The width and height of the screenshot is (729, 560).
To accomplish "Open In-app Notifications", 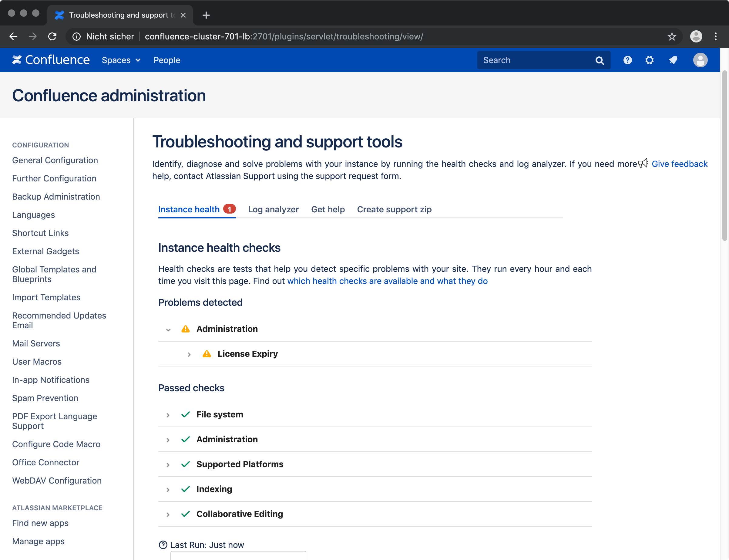I will tap(51, 380).
